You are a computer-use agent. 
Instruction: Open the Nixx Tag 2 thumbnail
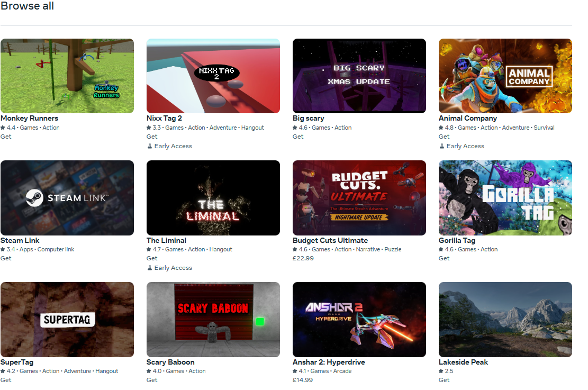[x=213, y=76]
